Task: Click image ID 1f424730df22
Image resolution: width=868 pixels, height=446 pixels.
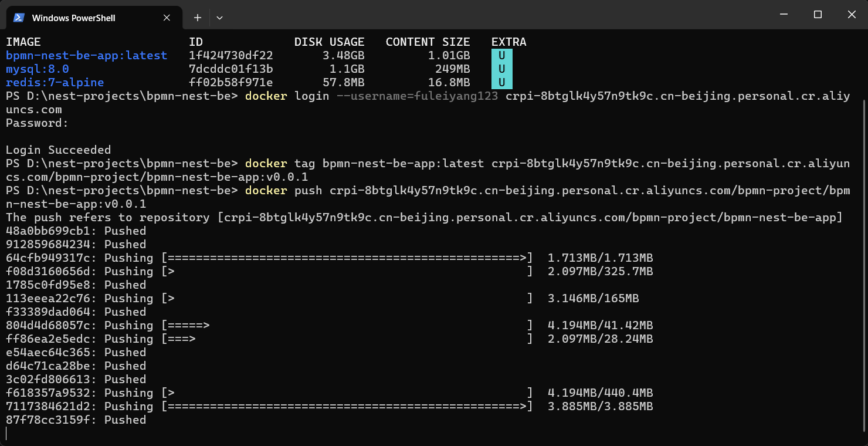Action: 231,56
